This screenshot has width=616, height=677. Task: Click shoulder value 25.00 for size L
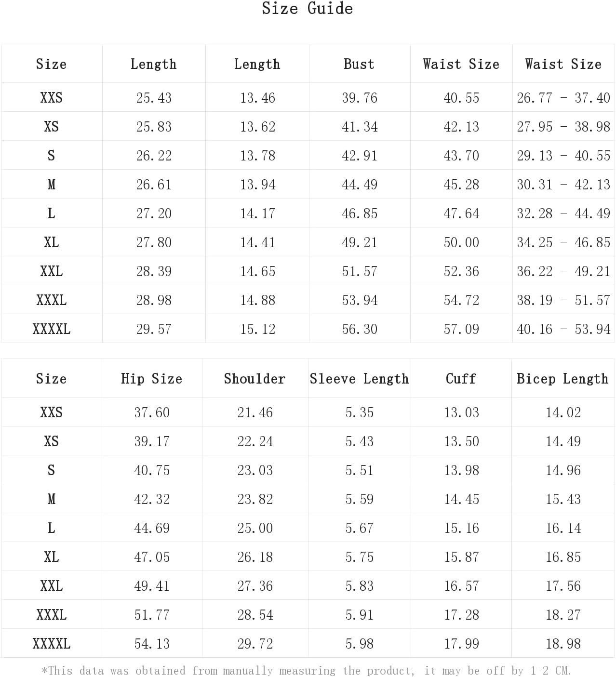[255, 528]
